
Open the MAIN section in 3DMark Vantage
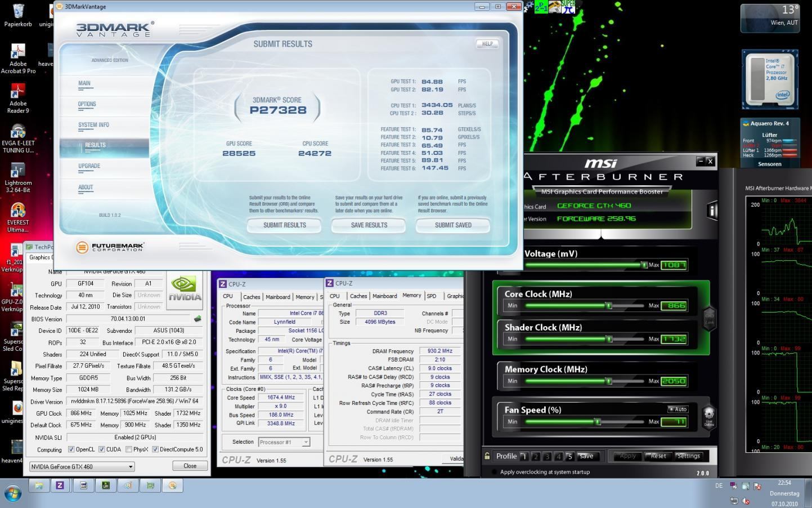84,83
